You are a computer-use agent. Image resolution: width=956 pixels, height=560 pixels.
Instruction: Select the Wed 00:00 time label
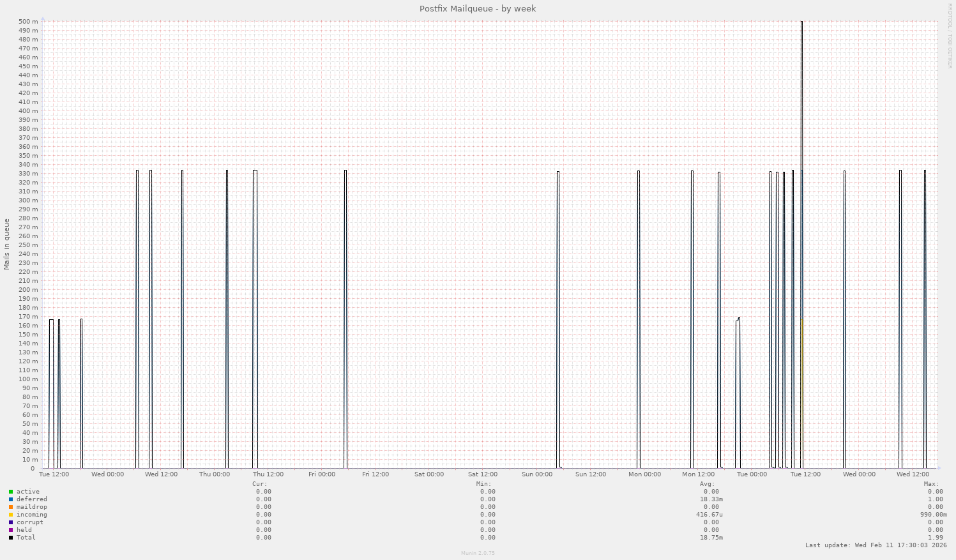[106, 474]
